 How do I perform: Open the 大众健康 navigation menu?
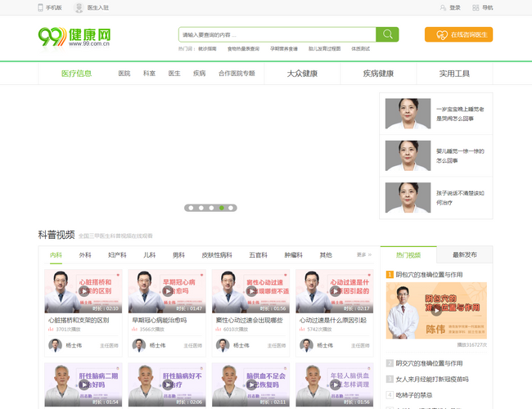[301, 74]
